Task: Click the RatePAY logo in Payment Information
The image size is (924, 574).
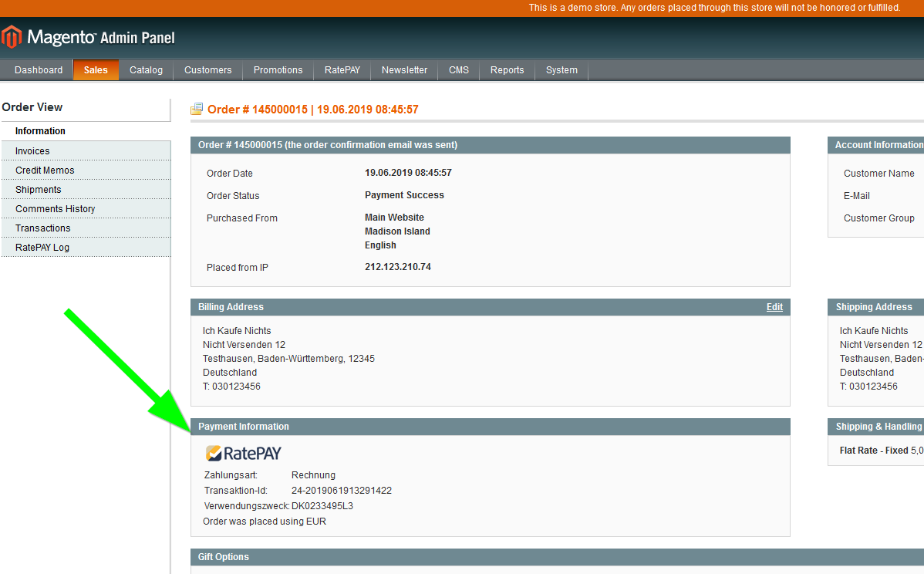Action: 244,454
